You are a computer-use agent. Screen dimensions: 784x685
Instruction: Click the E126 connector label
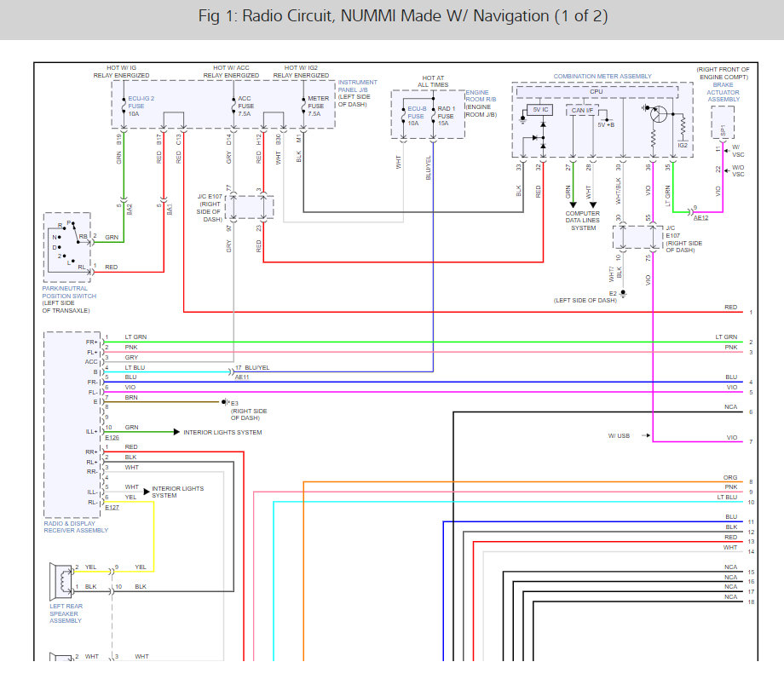112,438
